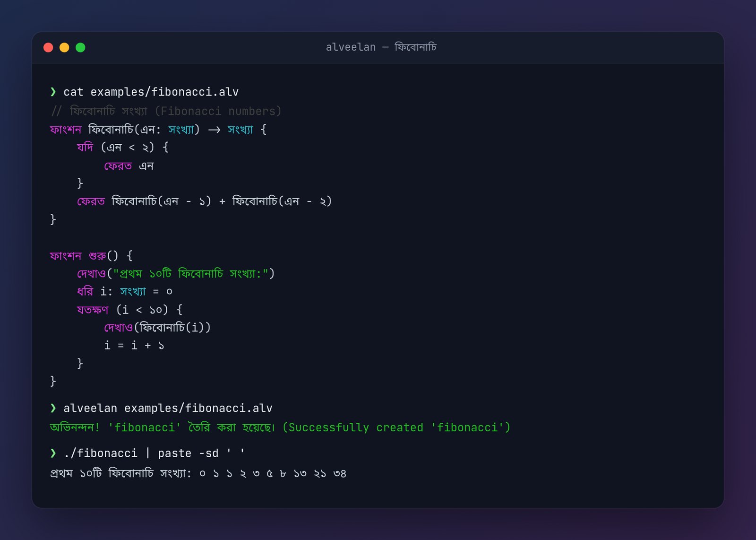The image size is (756, 540).
Task: Click the prompt arrow before './fibonacci'
Action: 53,453
